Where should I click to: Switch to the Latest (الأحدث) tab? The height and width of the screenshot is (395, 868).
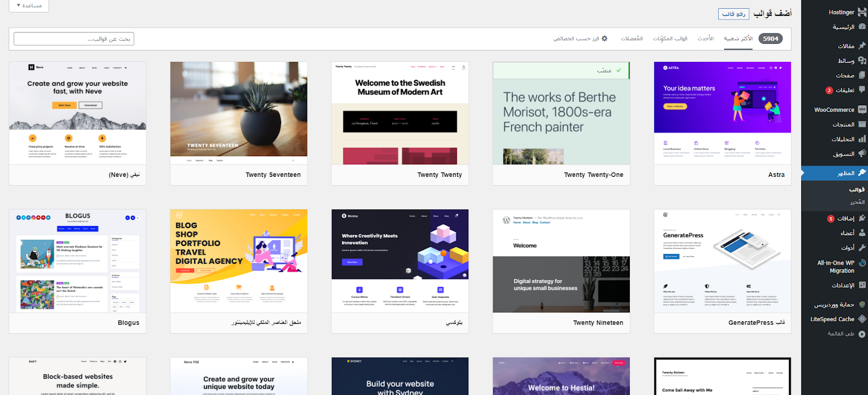point(705,39)
